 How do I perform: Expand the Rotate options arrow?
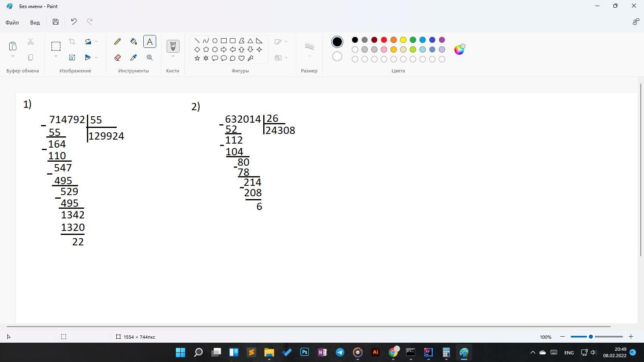pyautogui.click(x=96, y=41)
